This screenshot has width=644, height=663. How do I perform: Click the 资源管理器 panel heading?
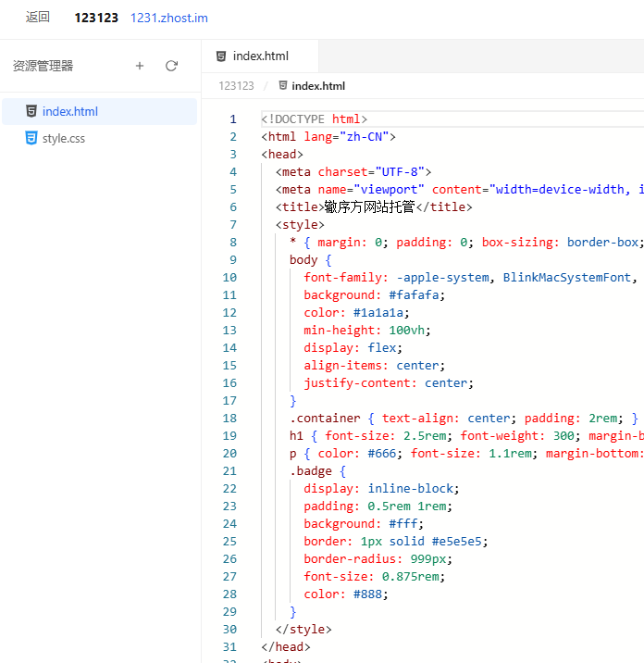pyautogui.click(x=43, y=66)
